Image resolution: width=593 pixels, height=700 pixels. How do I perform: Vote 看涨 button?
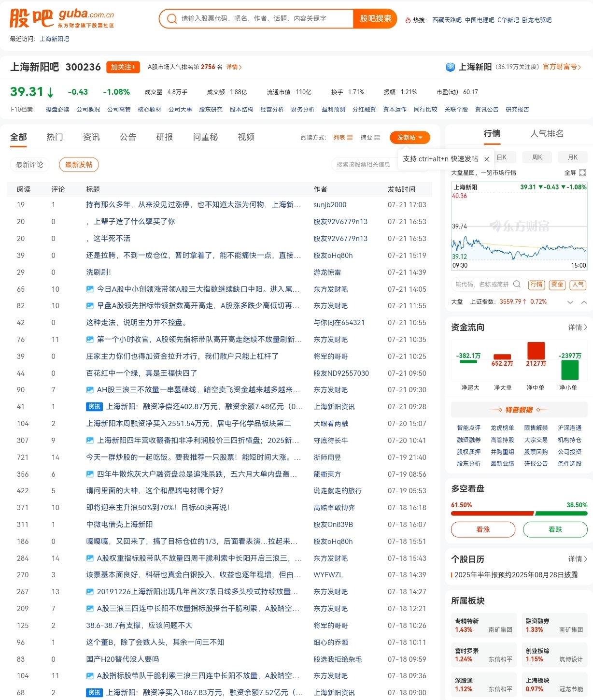pos(483,529)
